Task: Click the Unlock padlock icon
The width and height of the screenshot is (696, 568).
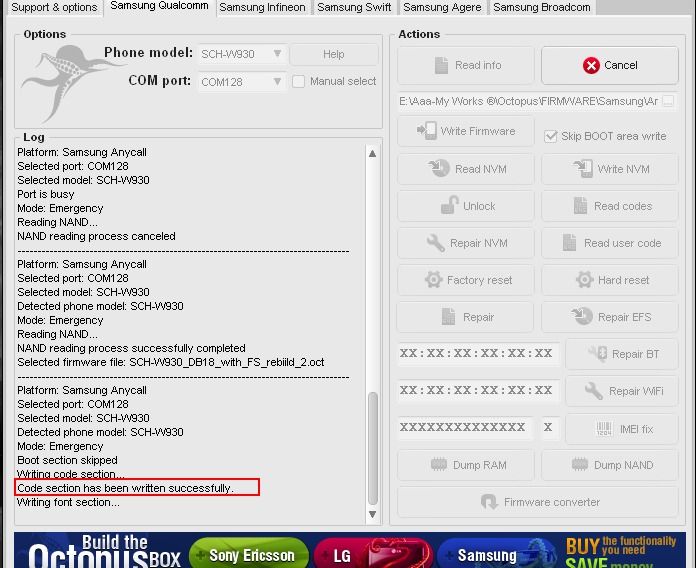Action: (450, 205)
